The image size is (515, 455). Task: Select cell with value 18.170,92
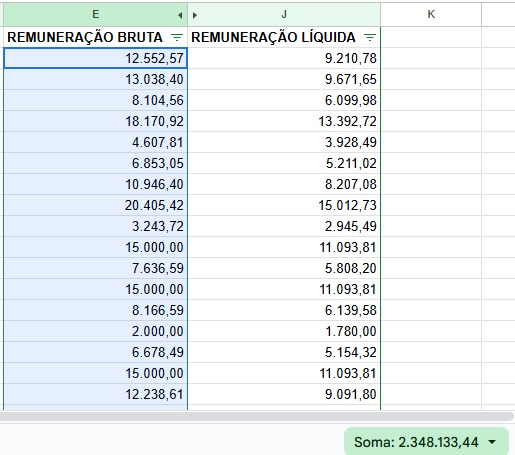pyautogui.click(x=95, y=121)
